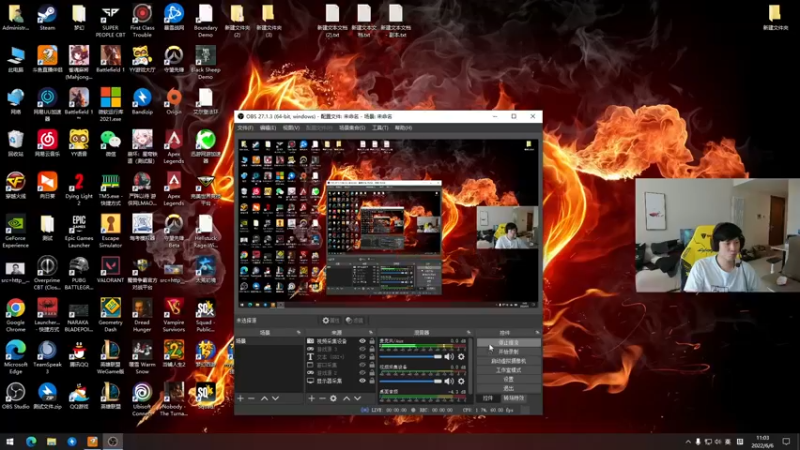This screenshot has width=800, height=450.
Task: Add a new scene with plus button
Action: click(x=240, y=398)
